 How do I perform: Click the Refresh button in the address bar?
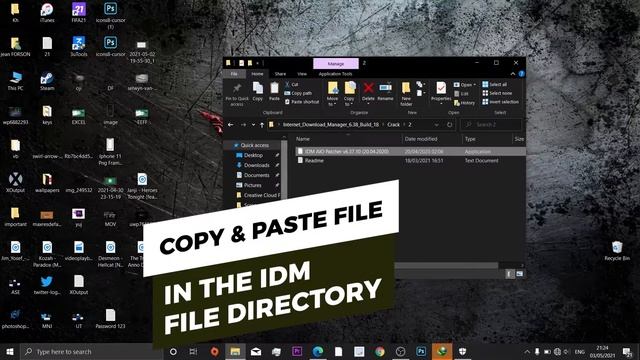pos(449,124)
